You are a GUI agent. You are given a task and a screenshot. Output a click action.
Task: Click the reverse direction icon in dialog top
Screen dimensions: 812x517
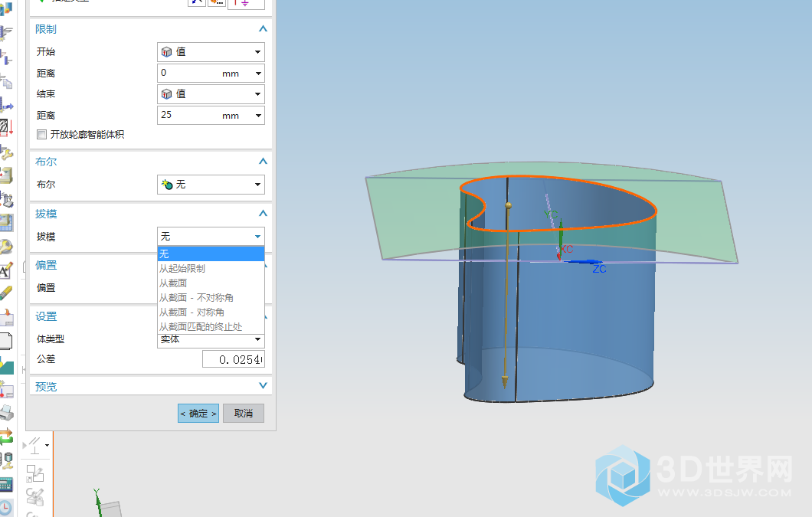click(197, 2)
